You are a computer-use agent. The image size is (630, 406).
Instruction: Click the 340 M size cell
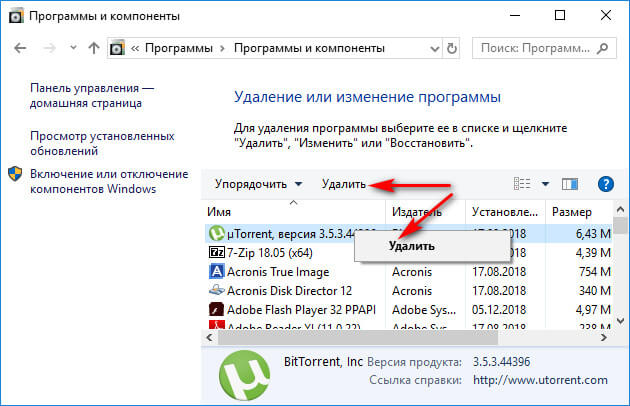(595, 291)
